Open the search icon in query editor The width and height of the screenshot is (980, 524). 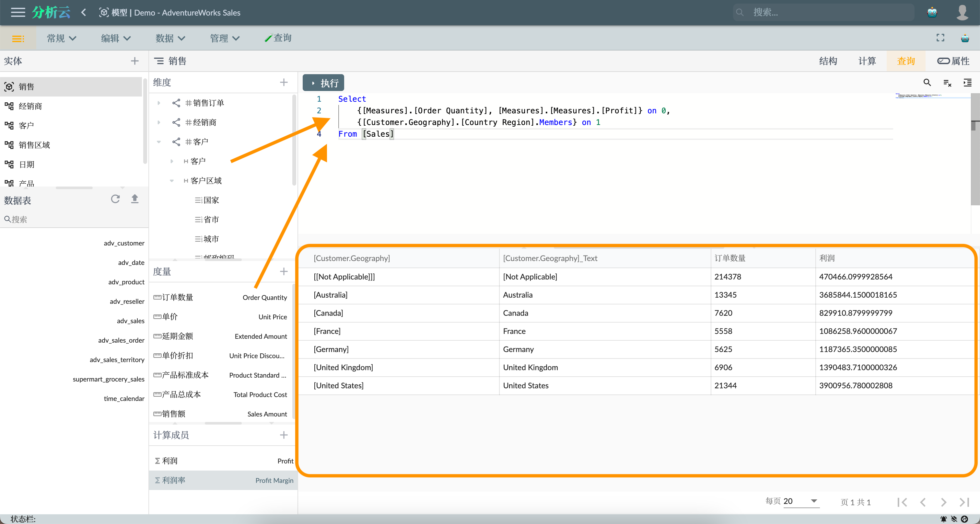click(x=927, y=82)
